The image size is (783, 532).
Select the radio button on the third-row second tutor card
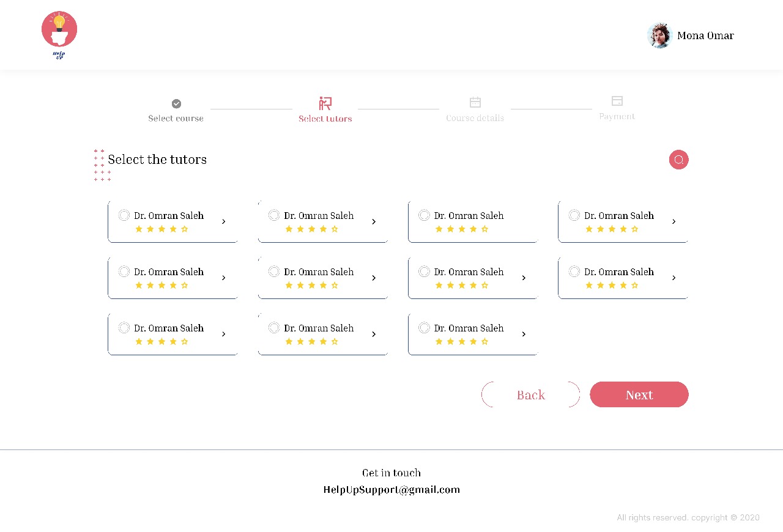click(274, 328)
